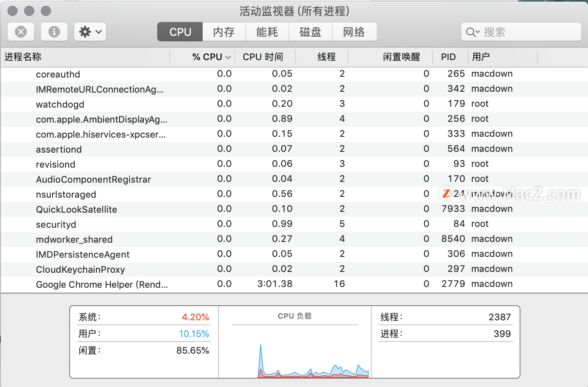Switch to the 磁盘 tab
Screen dimensions: 588x387
click(x=311, y=32)
